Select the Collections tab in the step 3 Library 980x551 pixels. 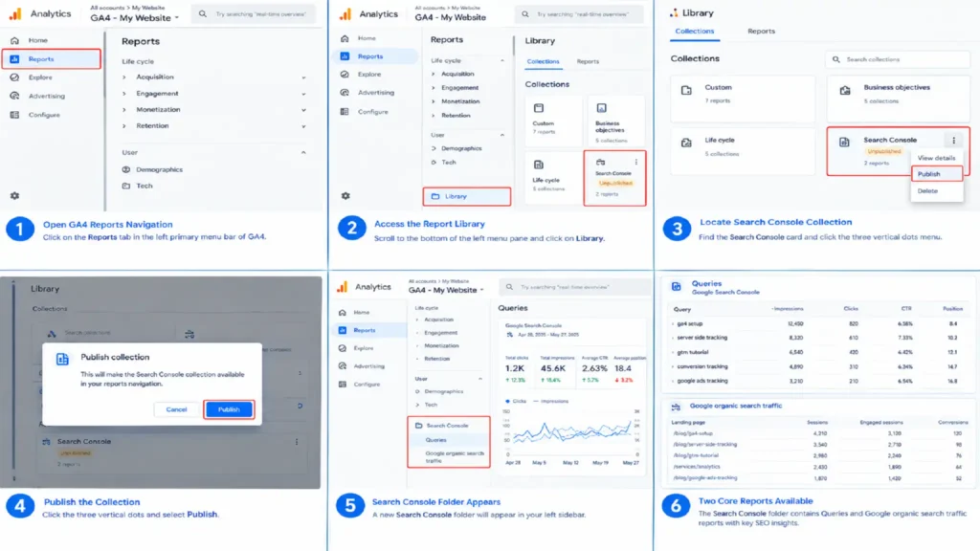[695, 32]
